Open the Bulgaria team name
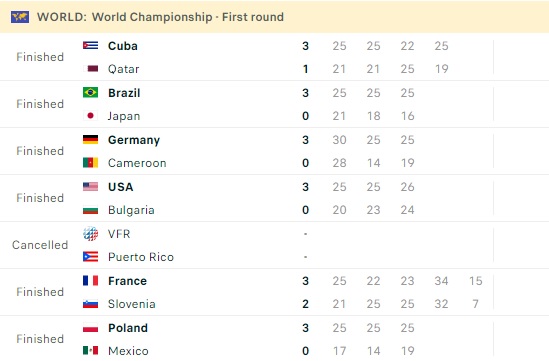The width and height of the screenshot is (549, 361). (131, 210)
